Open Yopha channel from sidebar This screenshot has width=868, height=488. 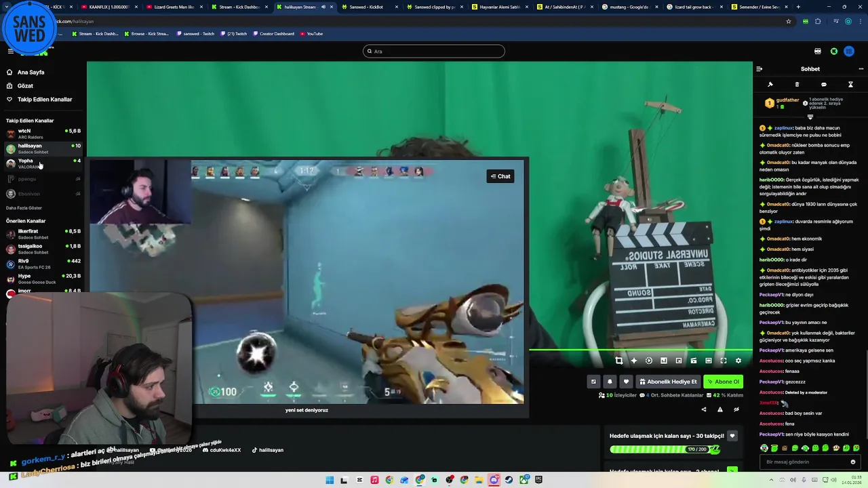pos(43,163)
